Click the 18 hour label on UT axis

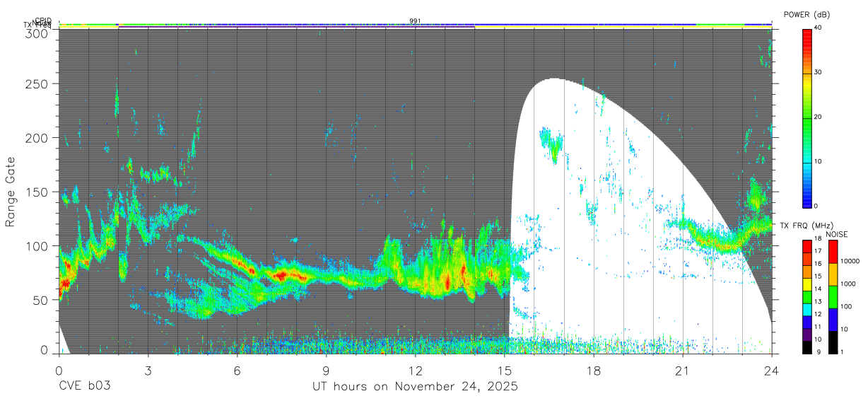click(593, 370)
